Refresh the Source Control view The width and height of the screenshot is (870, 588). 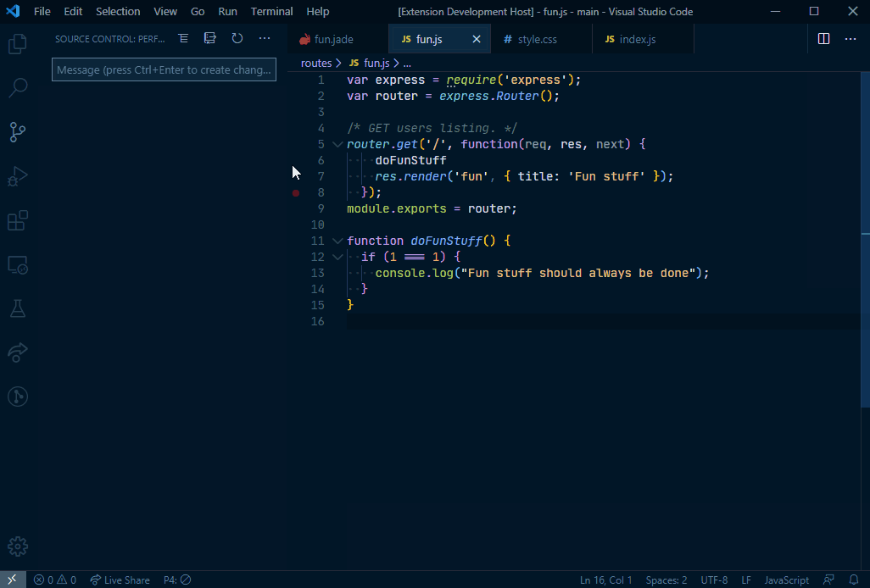click(x=237, y=37)
